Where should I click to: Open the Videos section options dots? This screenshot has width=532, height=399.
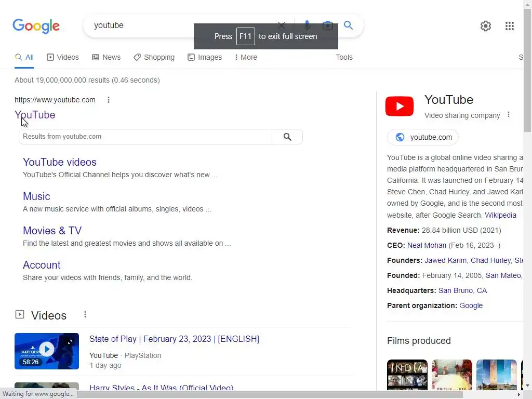click(85, 314)
